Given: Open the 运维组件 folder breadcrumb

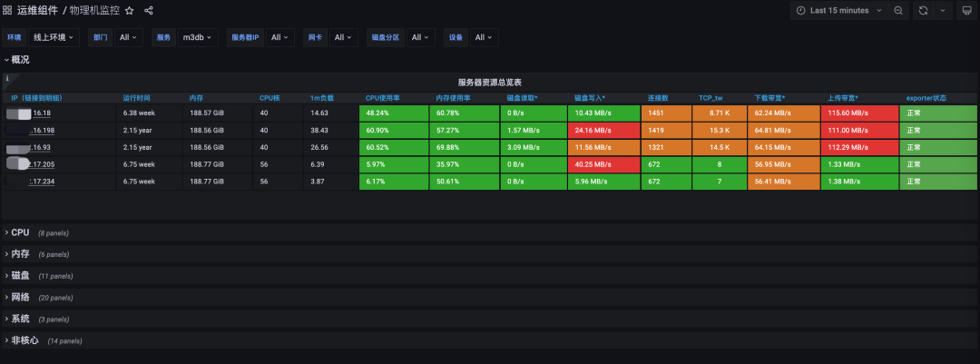Looking at the screenshot, I should (x=37, y=11).
